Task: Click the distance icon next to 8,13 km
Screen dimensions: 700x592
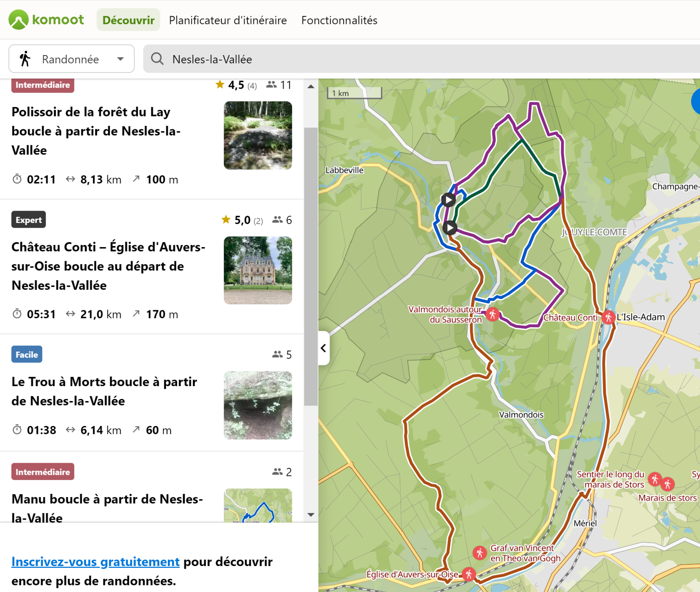Action: (70, 179)
